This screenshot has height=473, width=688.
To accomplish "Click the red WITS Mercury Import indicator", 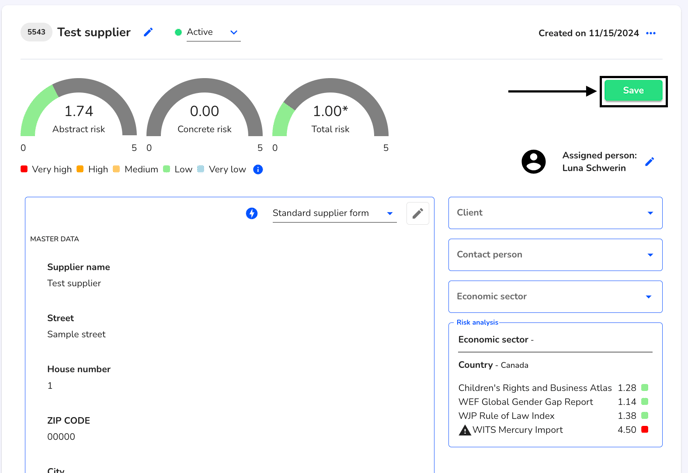I will click(645, 430).
